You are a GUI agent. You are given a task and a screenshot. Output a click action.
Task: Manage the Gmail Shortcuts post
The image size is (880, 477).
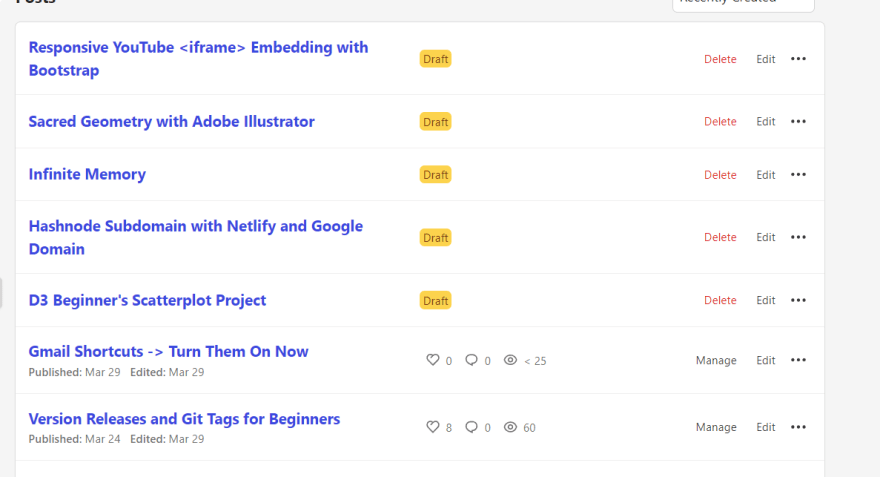716,360
